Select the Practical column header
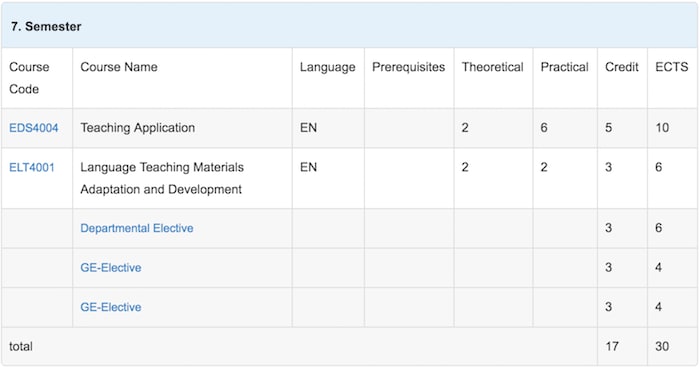Image resolution: width=700 pixels, height=369 pixels. pyautogui.click(x=564, y=67)
